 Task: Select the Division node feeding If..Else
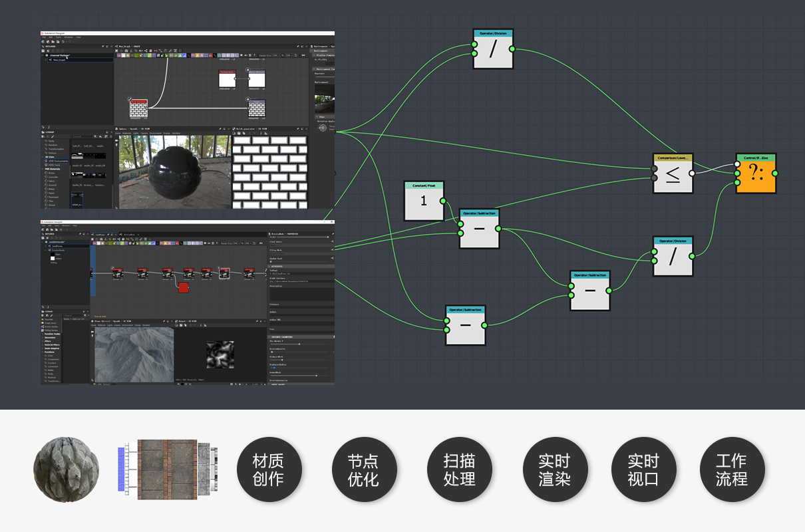point(673,257)
